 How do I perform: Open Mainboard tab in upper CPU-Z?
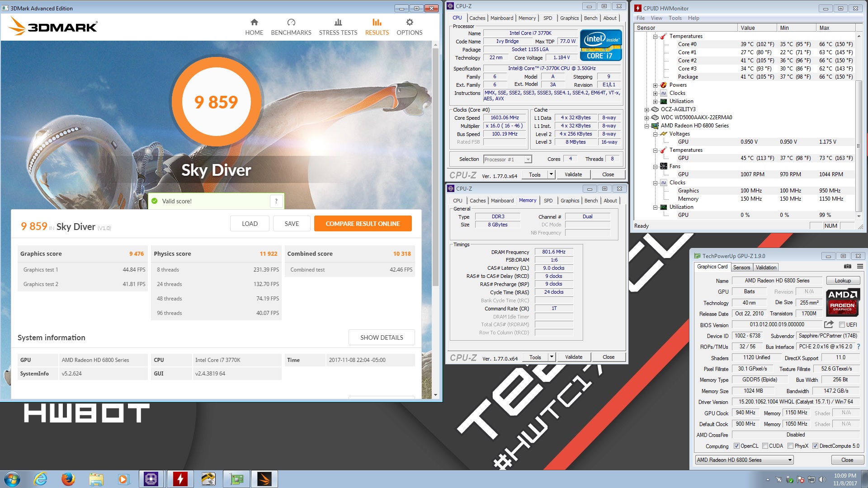pos(502,18)
